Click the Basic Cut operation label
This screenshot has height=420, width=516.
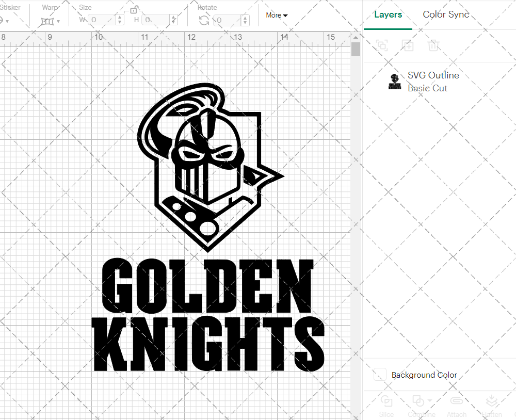coord(427,88)
